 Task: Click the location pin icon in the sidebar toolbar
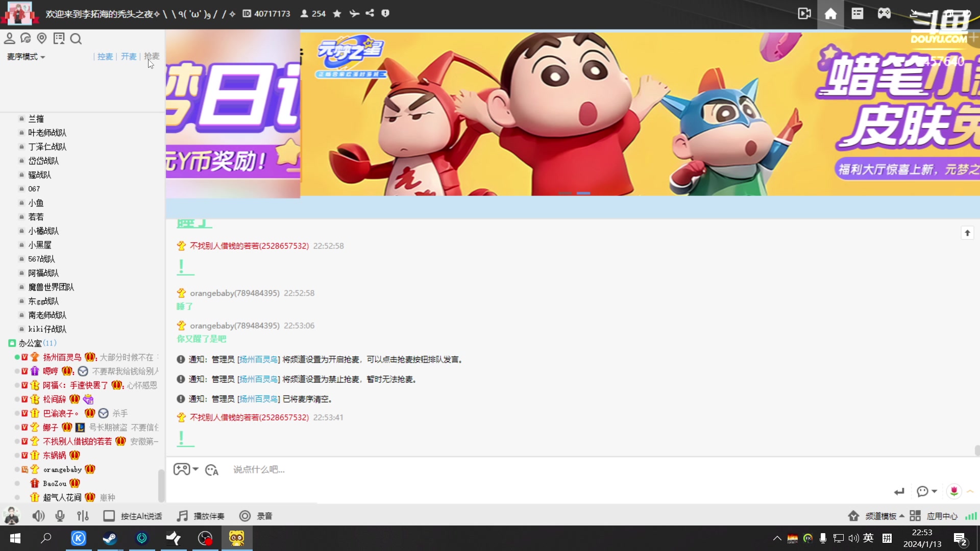(x=42, y=38)
